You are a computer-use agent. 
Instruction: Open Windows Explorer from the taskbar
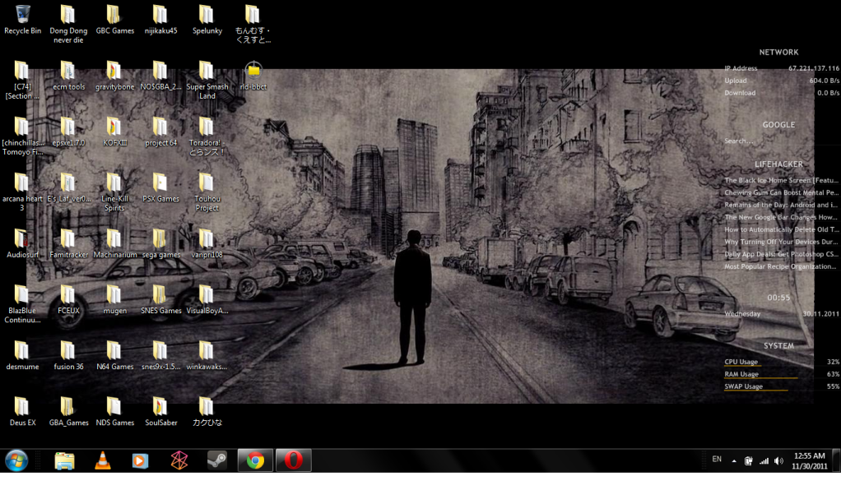coord(64,460)
